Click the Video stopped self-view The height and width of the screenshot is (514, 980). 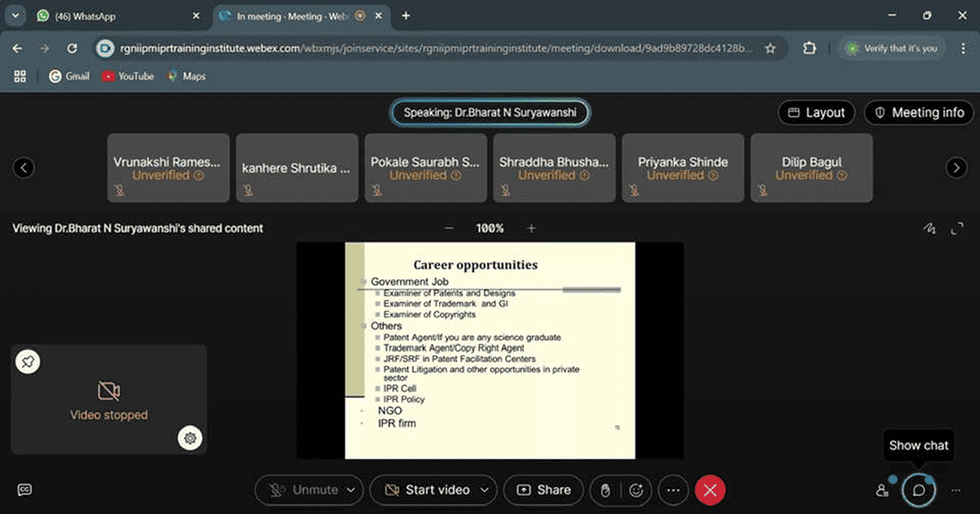(x=109, y=400)
